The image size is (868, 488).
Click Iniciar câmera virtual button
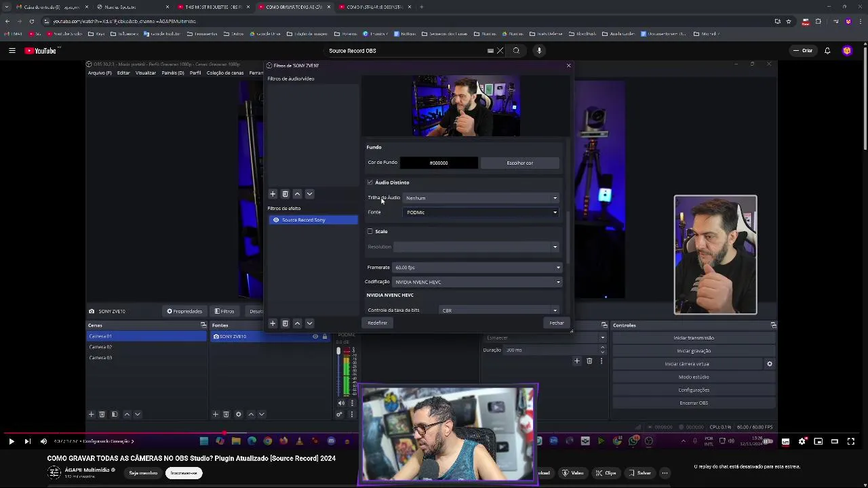(x=687, y=364)
